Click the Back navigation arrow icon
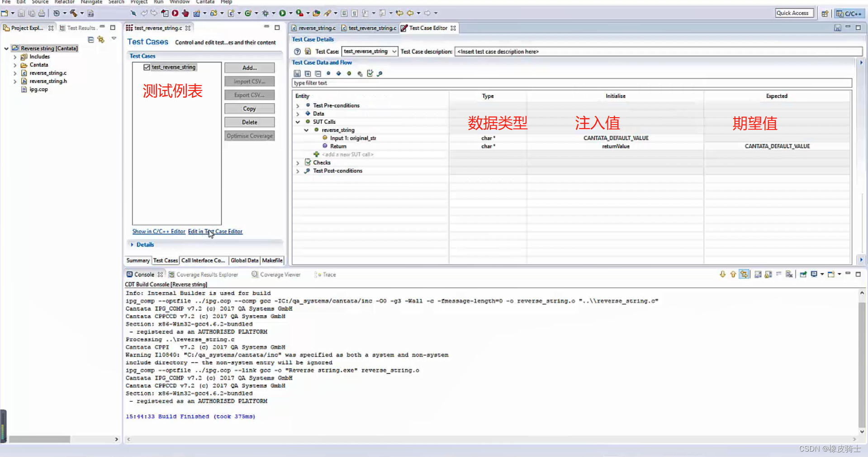 [x=410, y=13]
